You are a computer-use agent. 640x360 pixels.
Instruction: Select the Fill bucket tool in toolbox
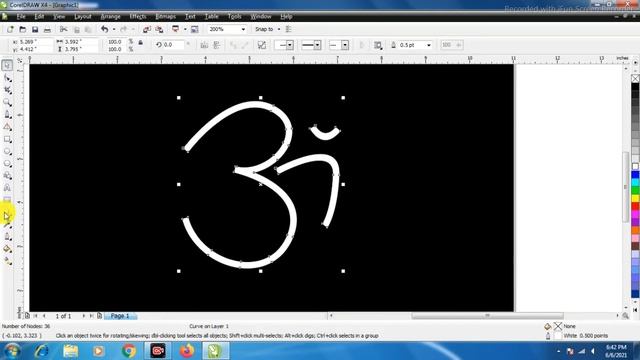point(7,249)
